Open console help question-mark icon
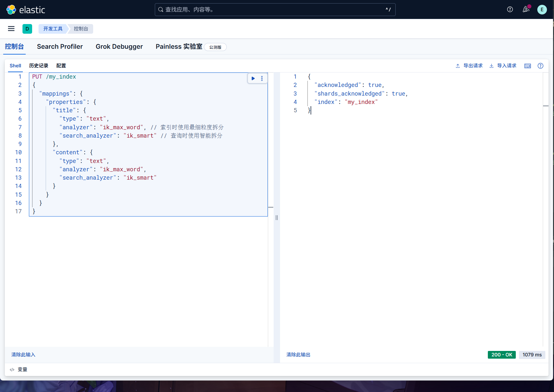The width and height of the screenshot is (554, 392). pos(541,66)
